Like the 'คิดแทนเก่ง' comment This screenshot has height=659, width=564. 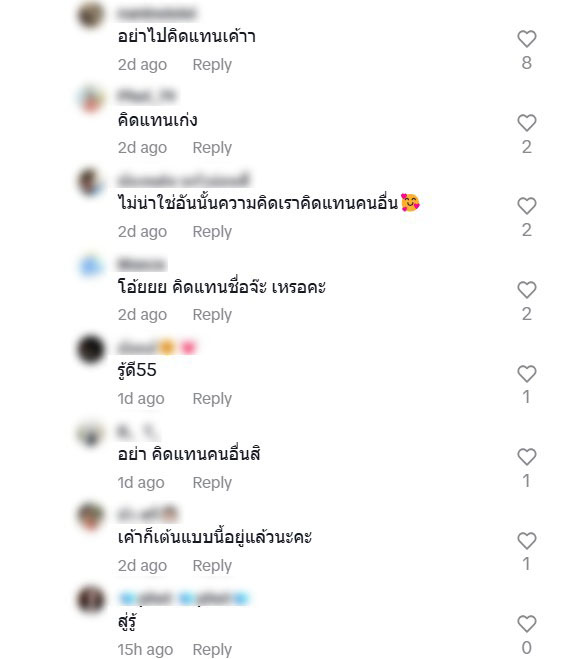pyautogui.click(x=526, y=123)
